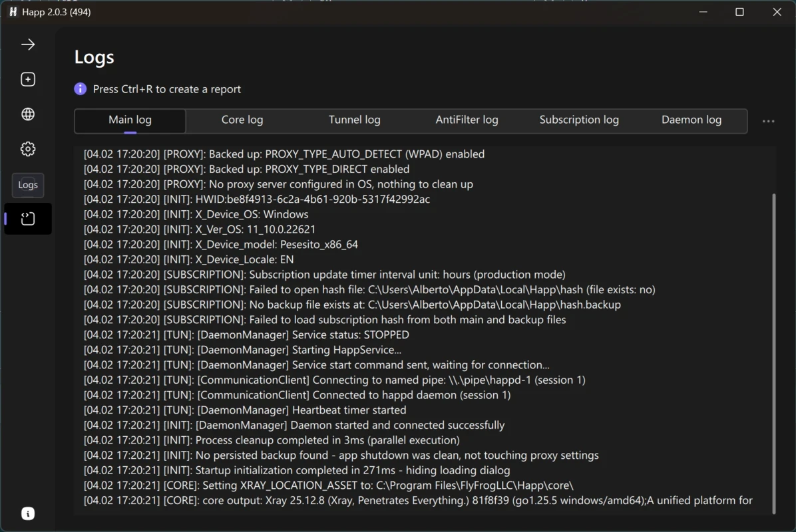Click the Happ app logo in title bar
The height and width of the screenshot is (532, 796).
click(13, 12)
